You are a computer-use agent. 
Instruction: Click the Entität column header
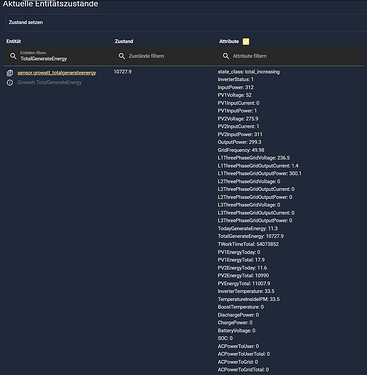tap(14, 41)
